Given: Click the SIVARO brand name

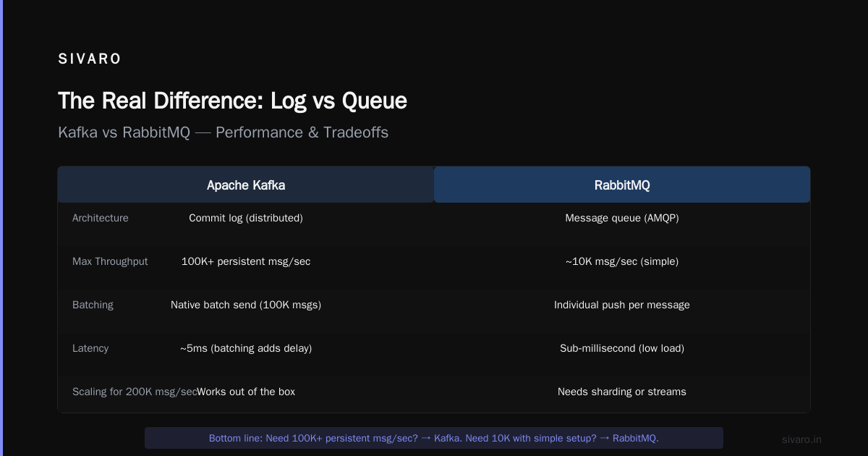Looking at the screenshot, I should pyautogui.click(x=90, y=59).
